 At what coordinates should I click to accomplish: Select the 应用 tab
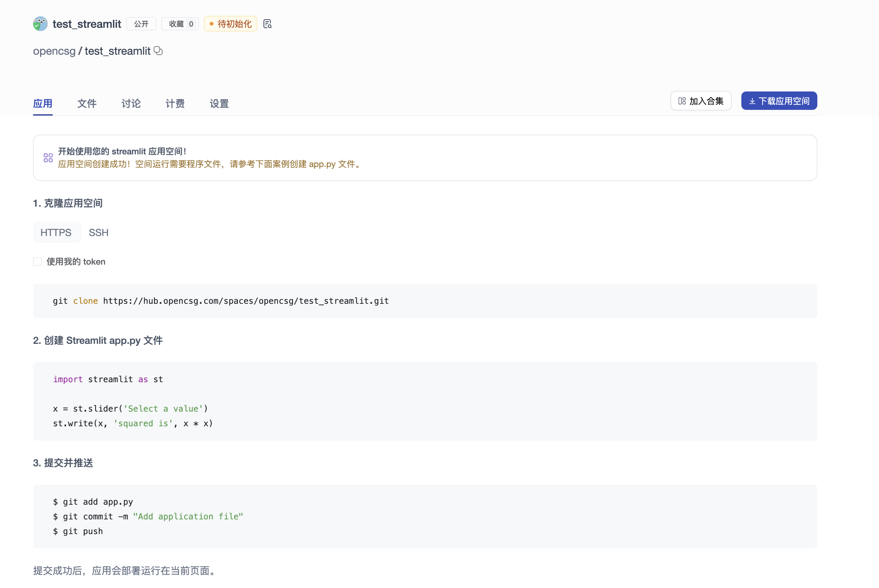coord(43,104)
